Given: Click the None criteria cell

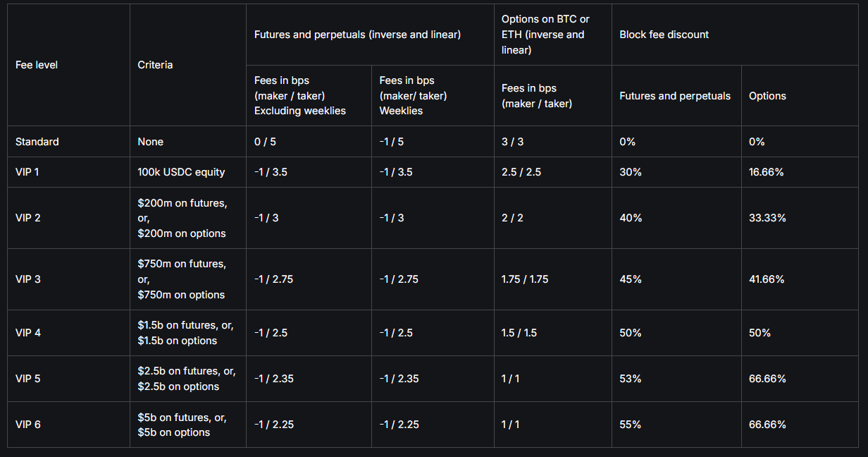Looking at the screenshot, I should pos(151,142).
